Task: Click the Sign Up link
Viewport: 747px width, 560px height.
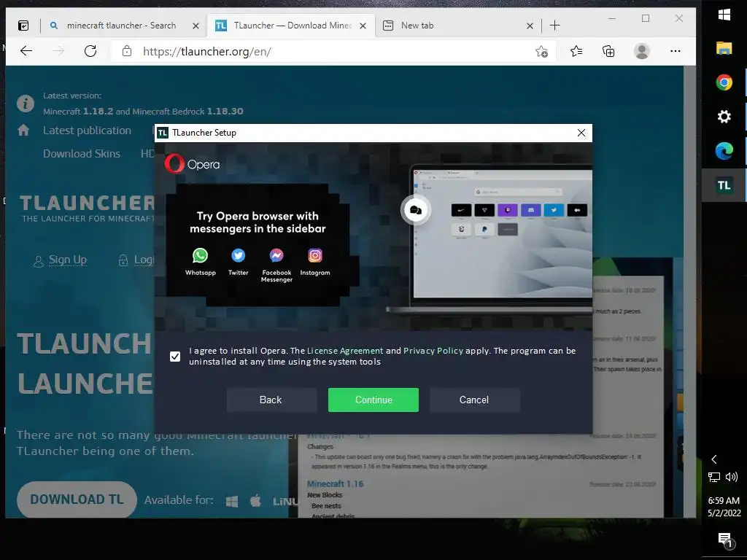Action: [x=68, y=260]
